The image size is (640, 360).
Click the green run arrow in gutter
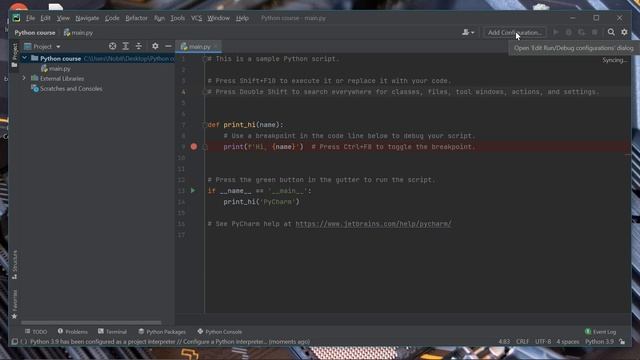193,191
